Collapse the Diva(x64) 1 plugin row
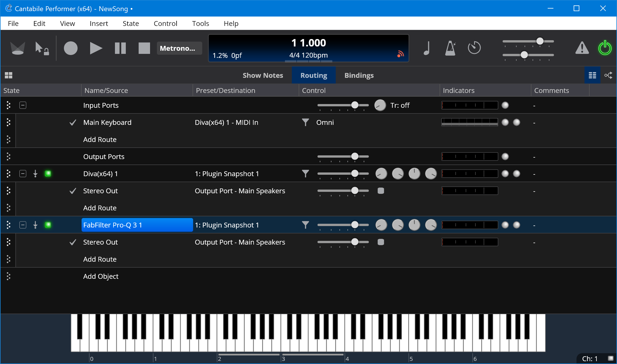 [23, 174]
